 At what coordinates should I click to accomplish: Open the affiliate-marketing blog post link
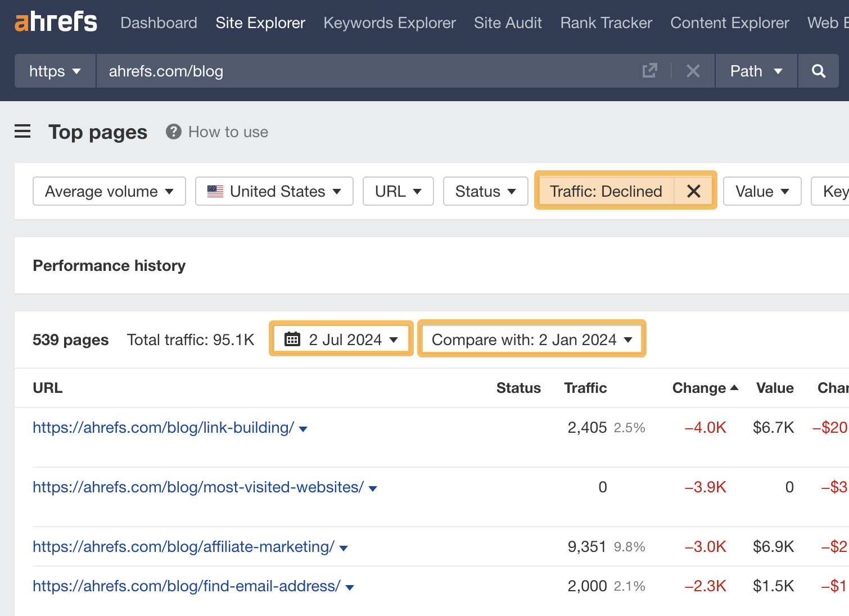pyautogui.click(x=182, y=546)
